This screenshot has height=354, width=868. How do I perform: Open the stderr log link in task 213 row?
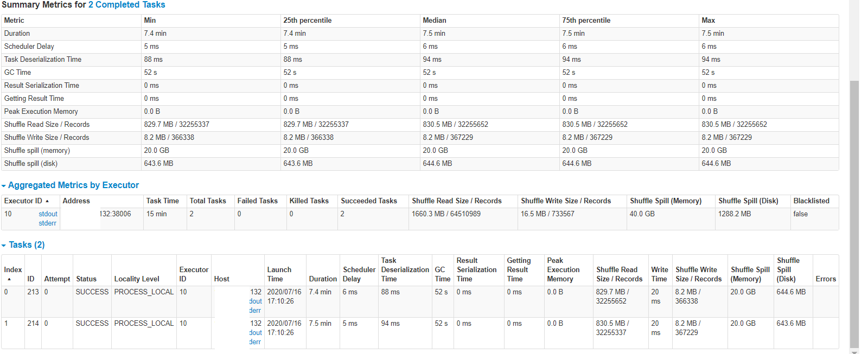tap(255, 311)
